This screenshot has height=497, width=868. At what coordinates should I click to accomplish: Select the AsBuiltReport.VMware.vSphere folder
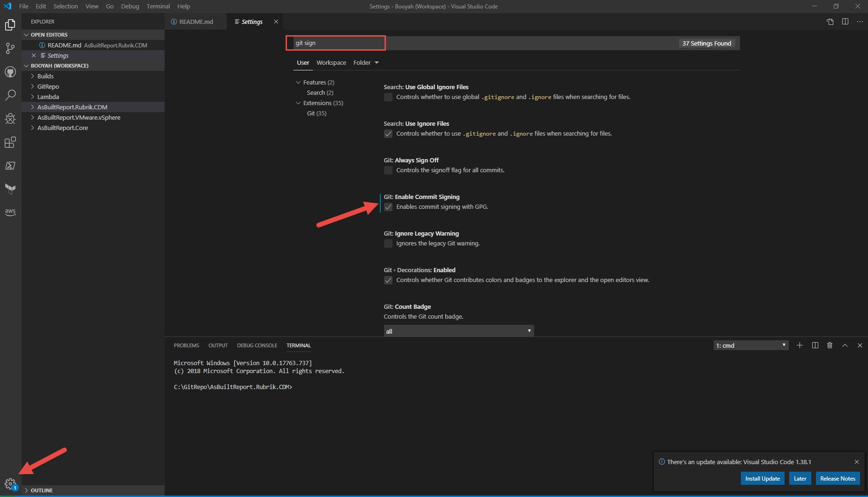[93, 117]
